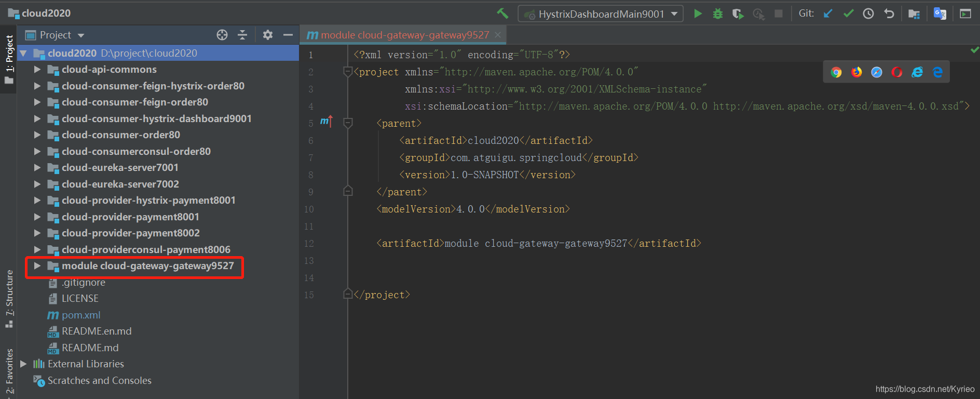Locate current file with crosshair icon
This screenshot has height=399, width=980.
click(222, 35)
